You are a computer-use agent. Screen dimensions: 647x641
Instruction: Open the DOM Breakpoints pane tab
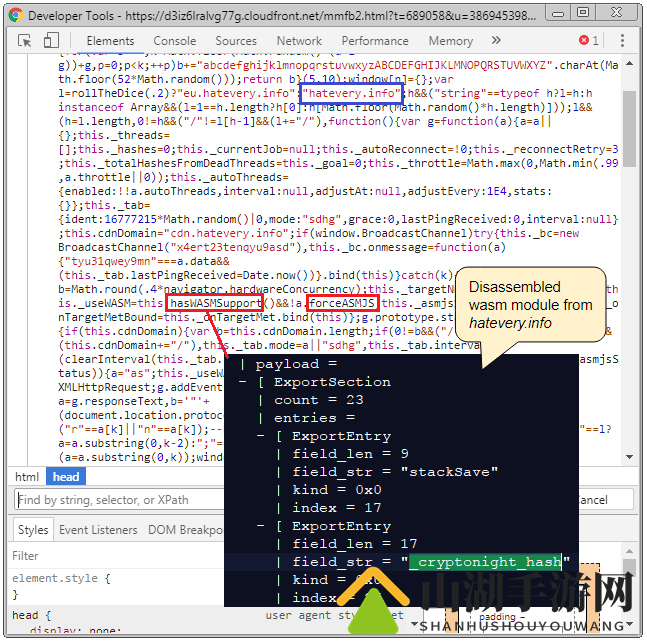tap(185, 530)
